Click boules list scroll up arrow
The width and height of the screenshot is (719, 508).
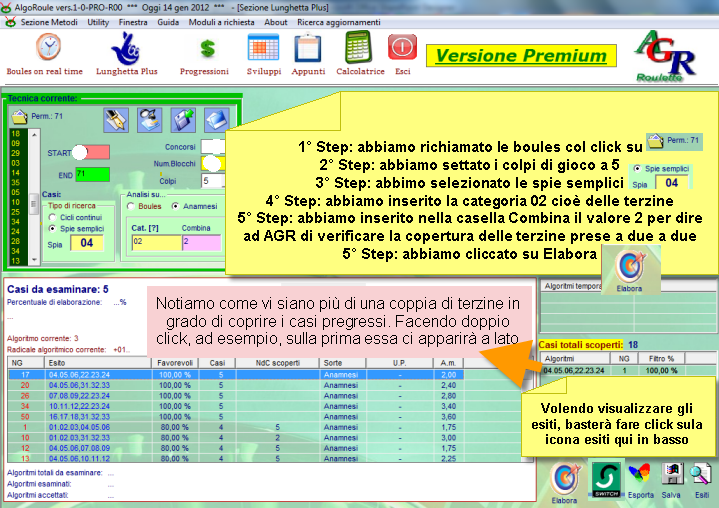(x=34, y=135)
